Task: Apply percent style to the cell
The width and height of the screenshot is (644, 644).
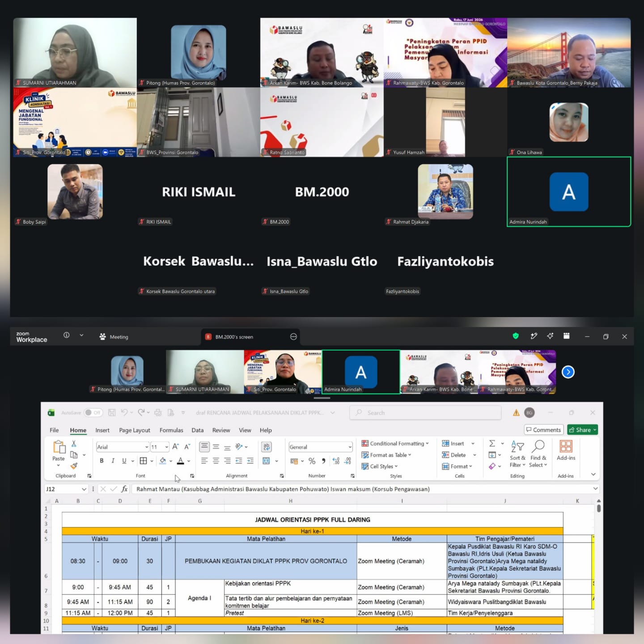Action: (312, 461)
